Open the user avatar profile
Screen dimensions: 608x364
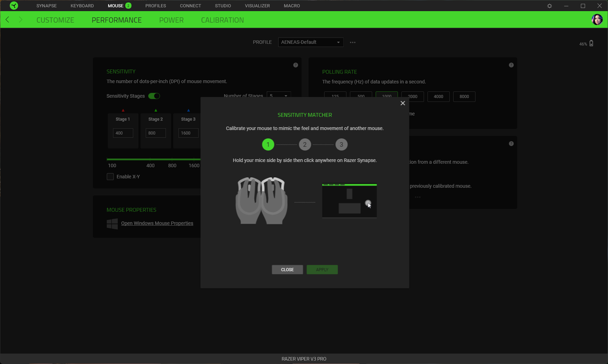point(597,19)
